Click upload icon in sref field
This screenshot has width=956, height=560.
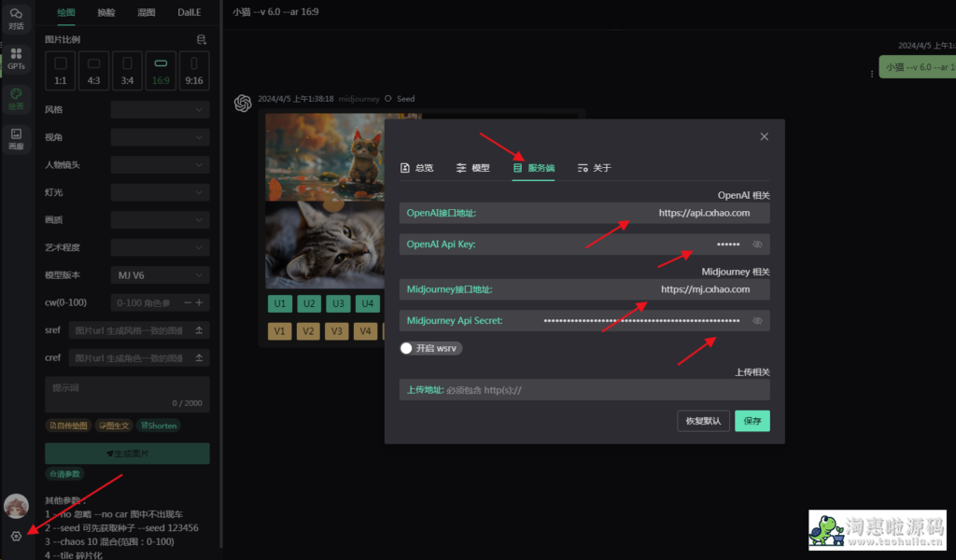point(199,330)
